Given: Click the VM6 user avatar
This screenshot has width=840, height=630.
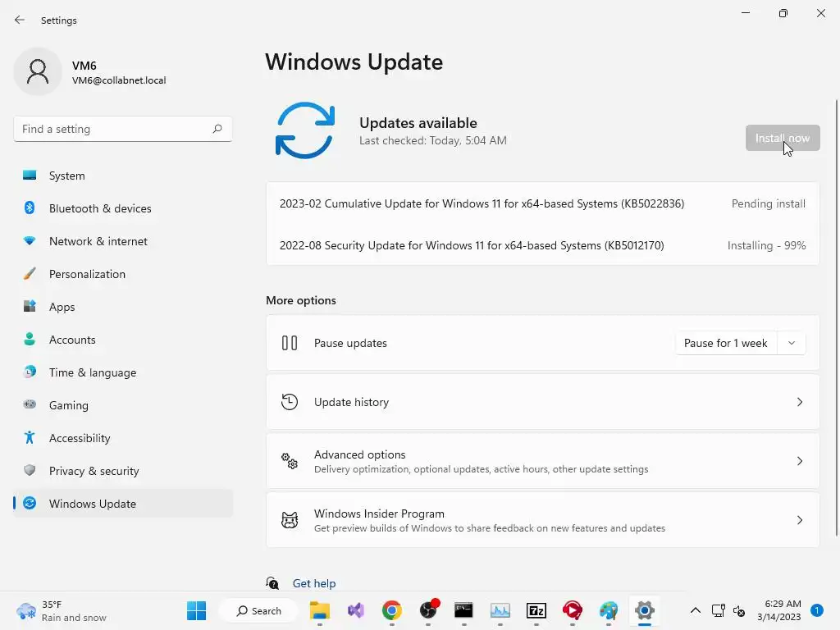Looking at the screenshot, I should coord(38,71).
